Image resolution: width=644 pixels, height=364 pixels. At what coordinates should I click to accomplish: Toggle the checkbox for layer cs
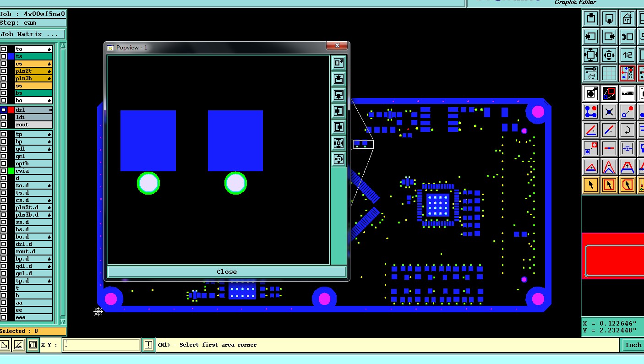pos(4,64)
